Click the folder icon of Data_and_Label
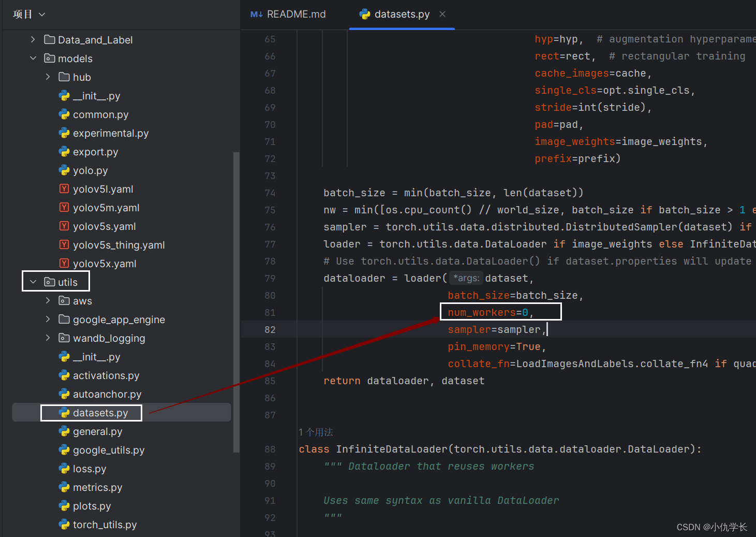The image size is (756, 537). pos(50,40)
